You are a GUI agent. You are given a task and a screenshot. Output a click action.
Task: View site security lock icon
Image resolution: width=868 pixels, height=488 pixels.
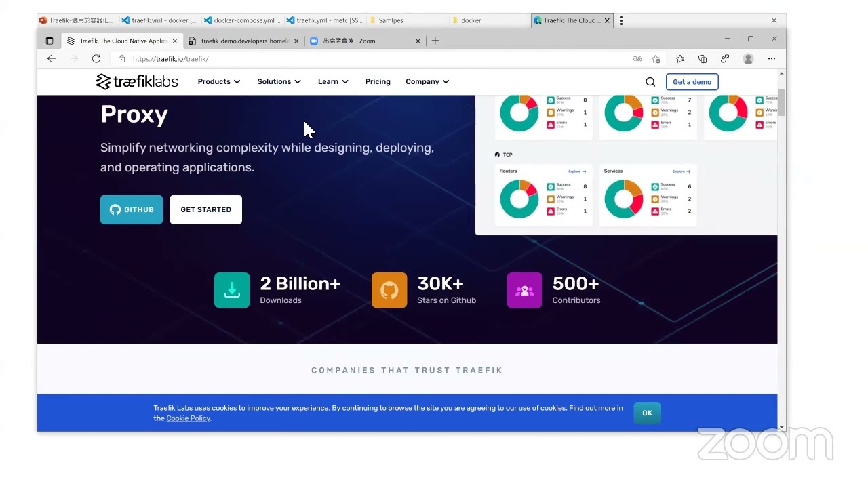point(121,59)
